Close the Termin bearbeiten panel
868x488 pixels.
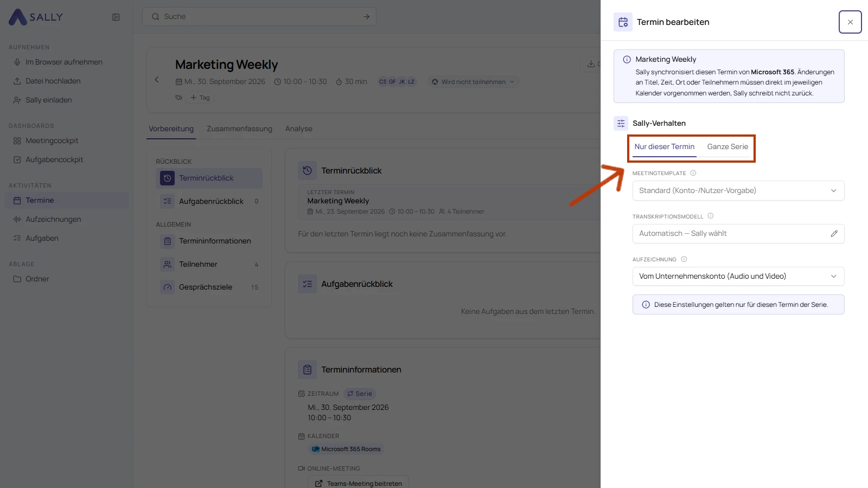850,22
